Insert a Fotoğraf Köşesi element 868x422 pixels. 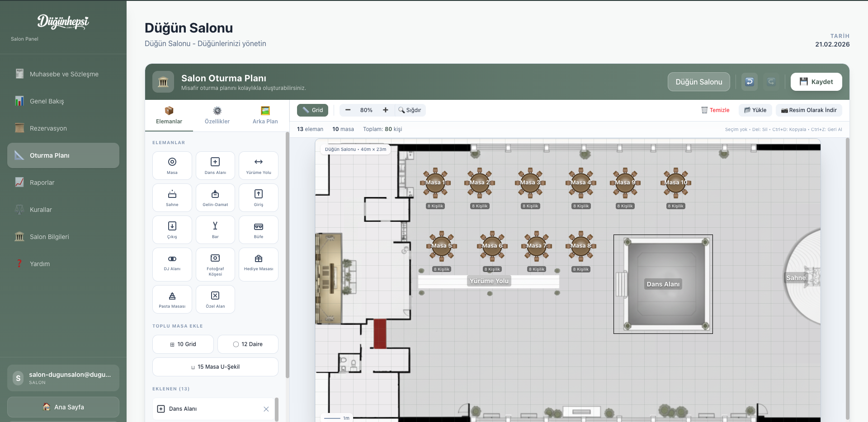(215, 264)
